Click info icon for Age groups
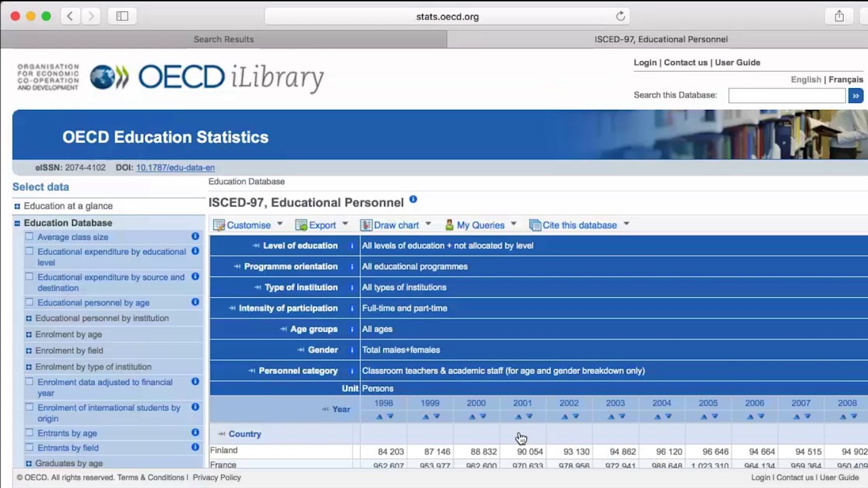This screenshot has height=488, width=868. (352, 329)
